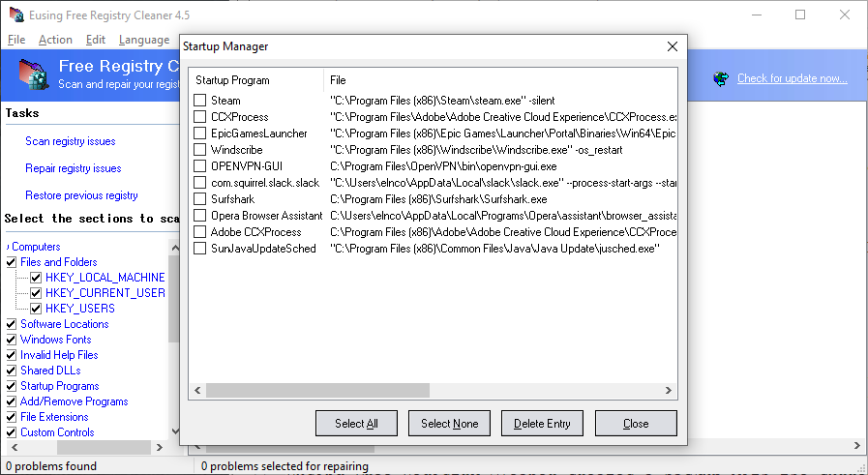Click the sections list scroll down arrow
Screen dimensions: 868x475
(174, 431)
